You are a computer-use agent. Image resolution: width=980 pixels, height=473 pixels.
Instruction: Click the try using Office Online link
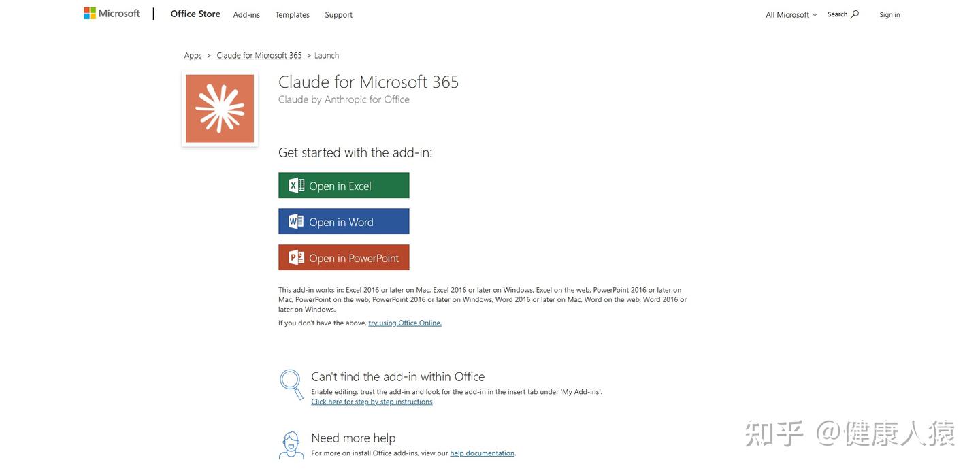pos(405,323)
